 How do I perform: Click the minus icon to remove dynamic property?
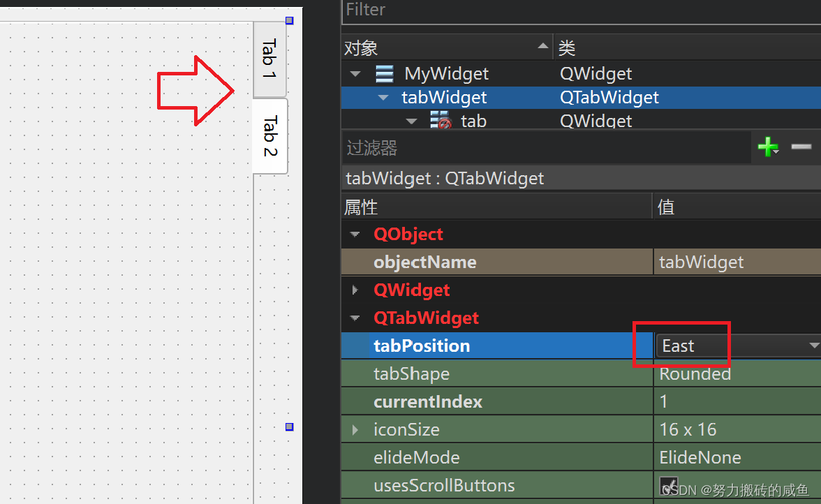point(801,147)
